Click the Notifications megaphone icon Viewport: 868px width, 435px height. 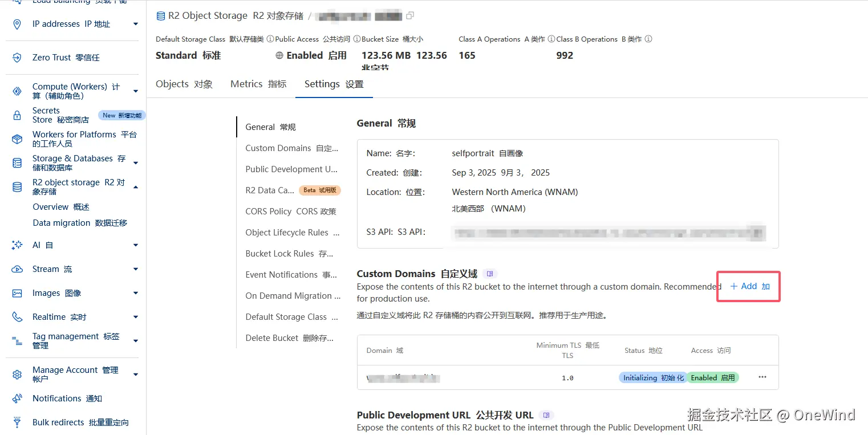(17, 399)
